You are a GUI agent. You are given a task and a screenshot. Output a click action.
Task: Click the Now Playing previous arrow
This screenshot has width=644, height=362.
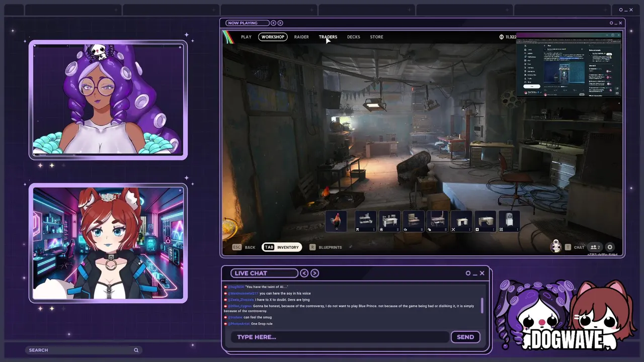pyautogui.click(x=273, y=23)
